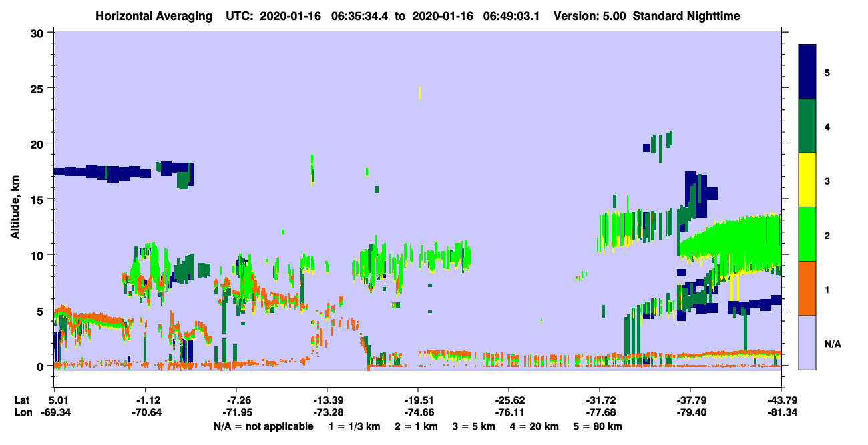This screenshot has width=868, height=445.
Task: Click the latitude value '-19.51'
Action: pyautogui.click(x=418, y=400)
